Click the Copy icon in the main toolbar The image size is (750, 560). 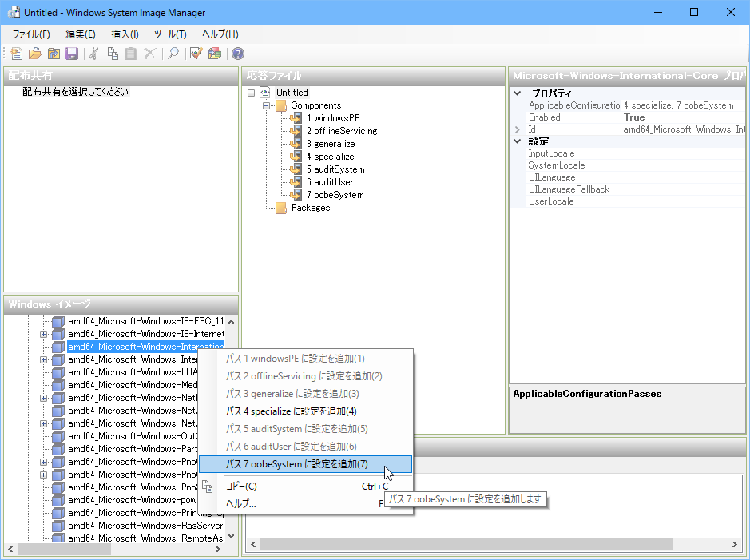coord(113,54)
